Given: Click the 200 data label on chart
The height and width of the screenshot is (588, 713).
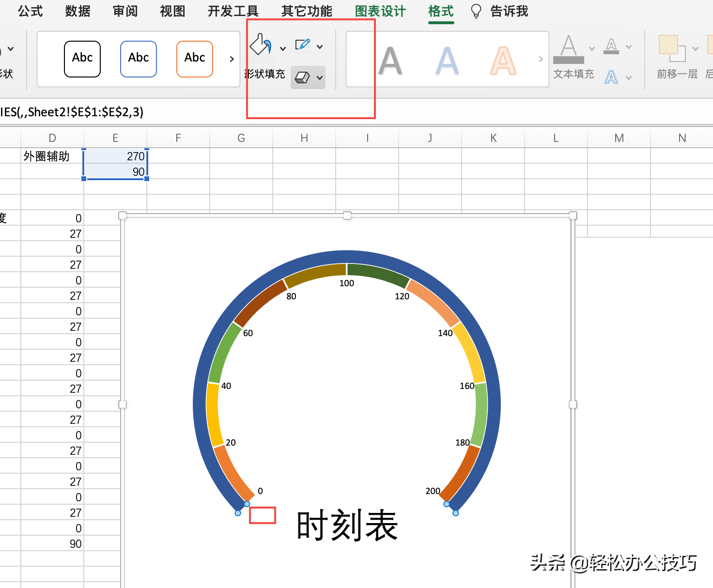Looking at the screenshot, I should [433, 491].
